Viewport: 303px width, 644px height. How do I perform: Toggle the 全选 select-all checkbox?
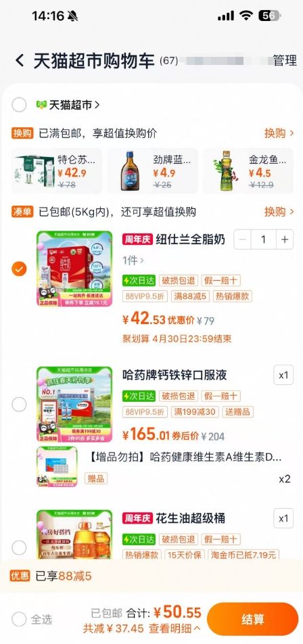pyautogui.click(x=19, y=620)
